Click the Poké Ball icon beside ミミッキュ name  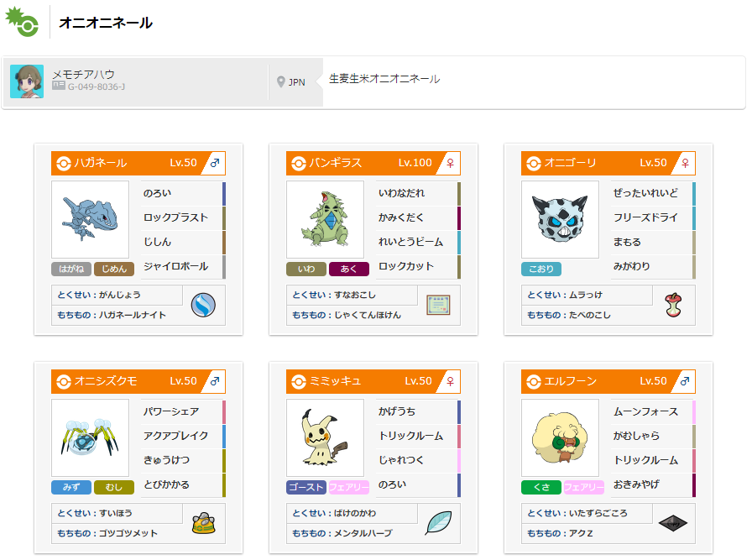298,382
